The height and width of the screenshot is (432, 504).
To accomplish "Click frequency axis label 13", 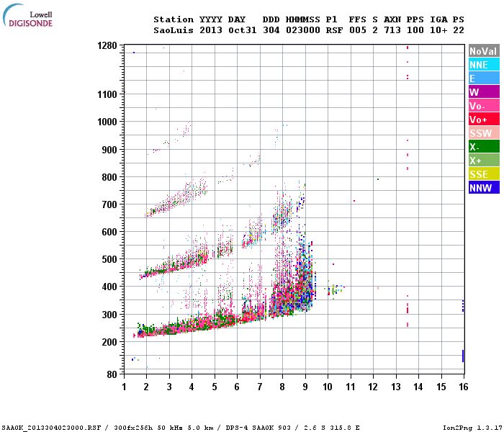I will tap(396, 387).
